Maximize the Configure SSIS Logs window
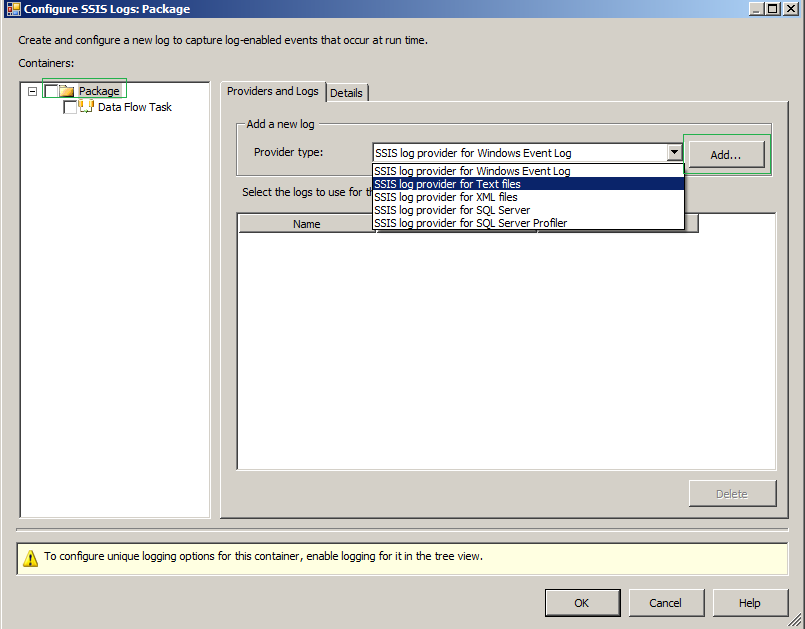 pos(773,9)
